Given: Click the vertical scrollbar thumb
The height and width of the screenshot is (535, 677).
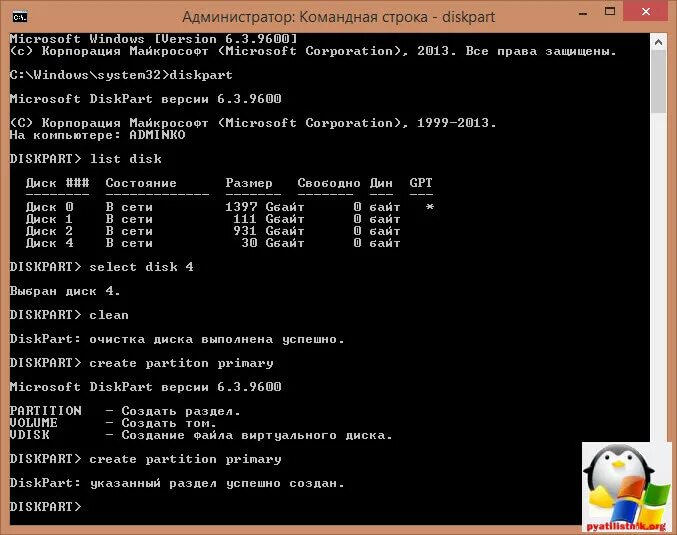Looking at the screenshot, I should point(658,82).
